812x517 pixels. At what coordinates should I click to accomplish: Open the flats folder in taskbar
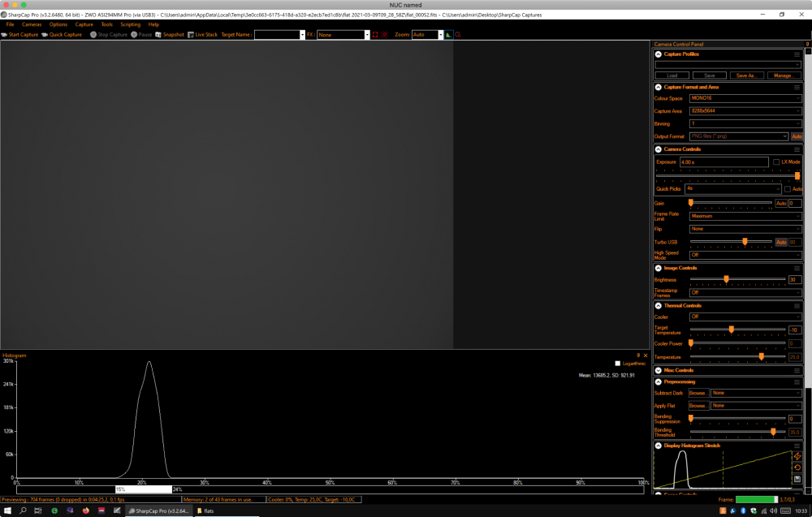coord(205,511)
